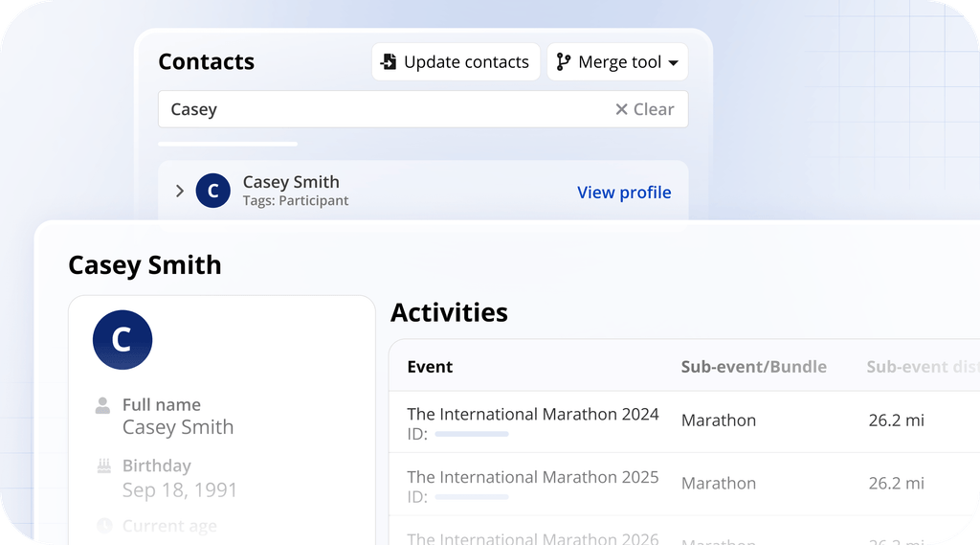Sort by Sub-event/Bundle column header
The width and height of the screenshot is (980, 545).
point(754,367)
